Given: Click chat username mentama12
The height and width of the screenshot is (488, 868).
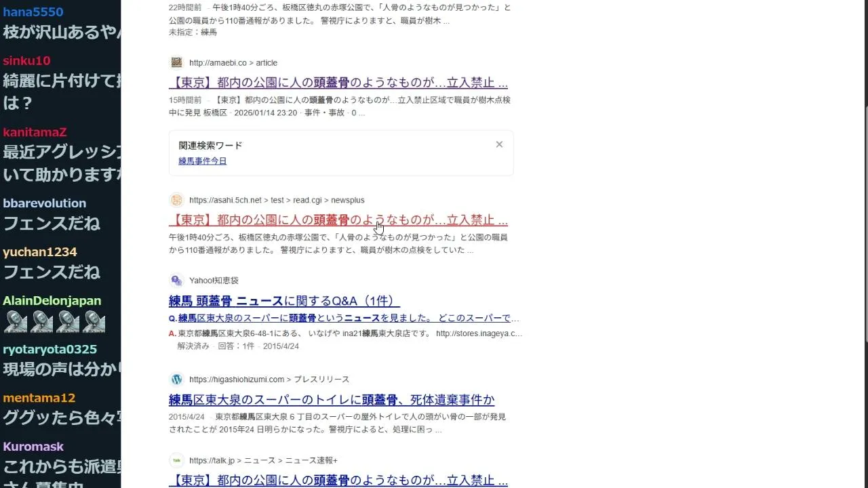Looking at the screenshot, I should click(39, 398).
